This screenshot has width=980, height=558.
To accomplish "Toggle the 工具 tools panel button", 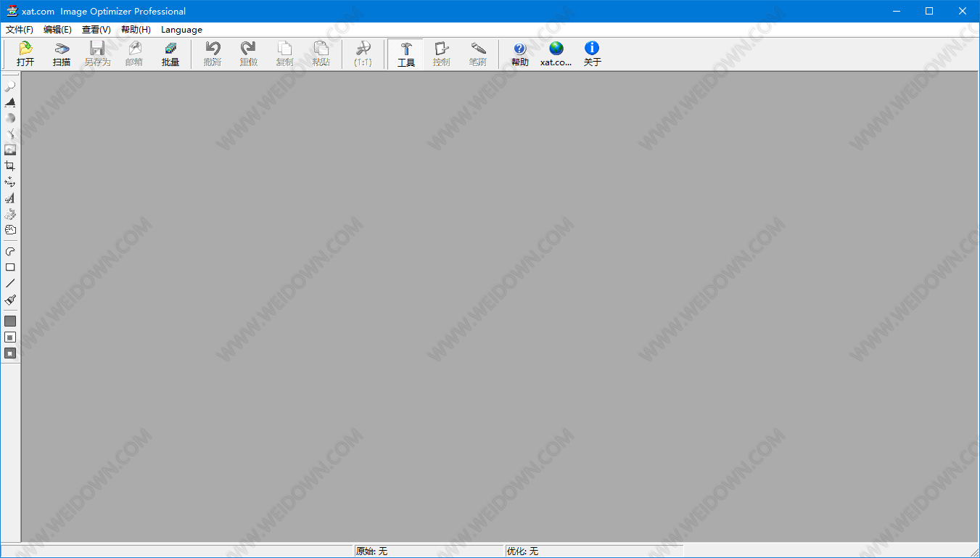I will pos(406,54).
